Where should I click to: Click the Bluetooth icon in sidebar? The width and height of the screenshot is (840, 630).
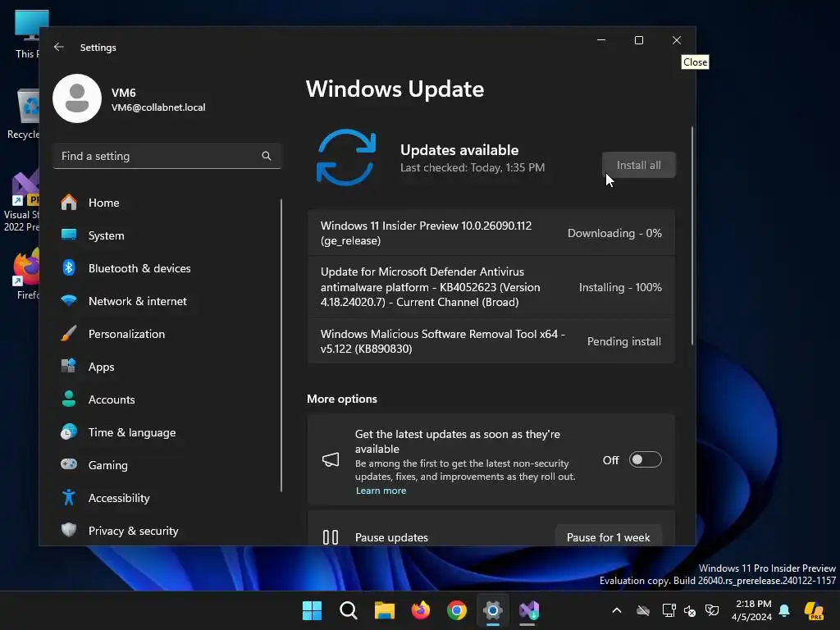[69, 268]
